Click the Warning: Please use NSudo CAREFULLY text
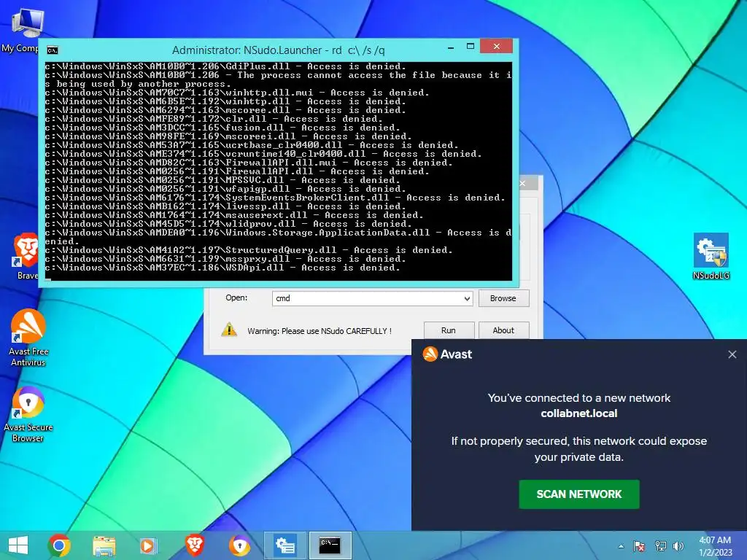The height and width of the screenshot is (560, 747). click(x=320, y=331)
